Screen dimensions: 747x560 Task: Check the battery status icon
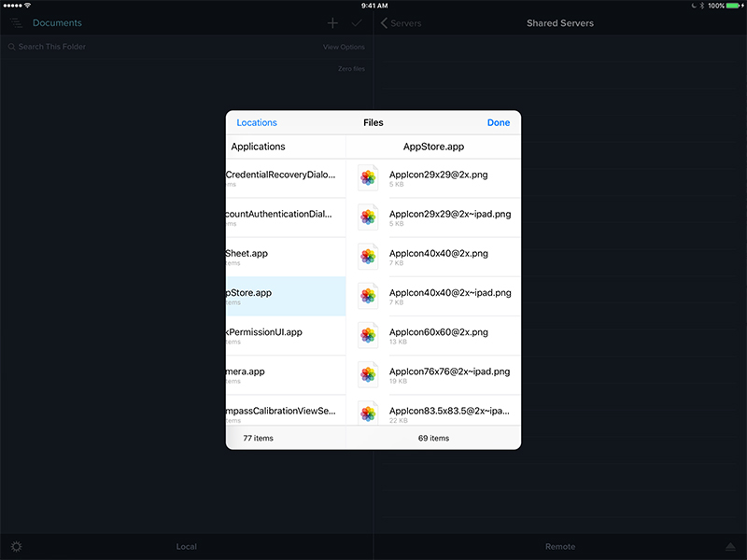(x=735, y=6)
